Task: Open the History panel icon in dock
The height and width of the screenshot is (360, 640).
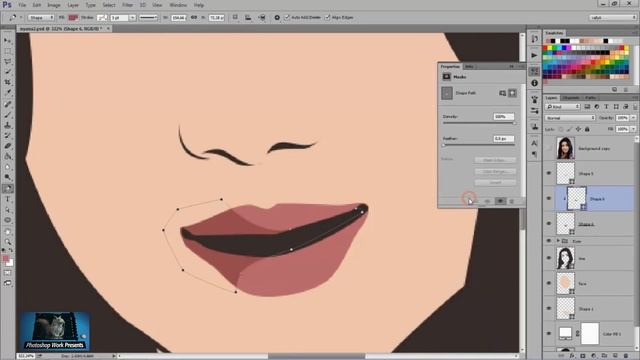Action: click(534, 39)
